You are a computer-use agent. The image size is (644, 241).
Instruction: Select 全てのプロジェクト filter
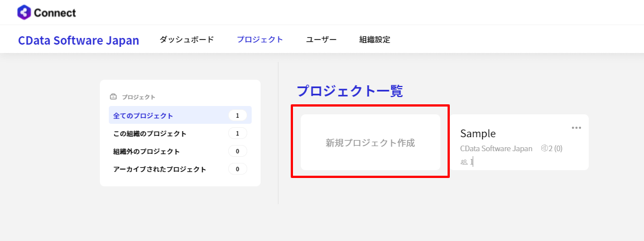143,115
